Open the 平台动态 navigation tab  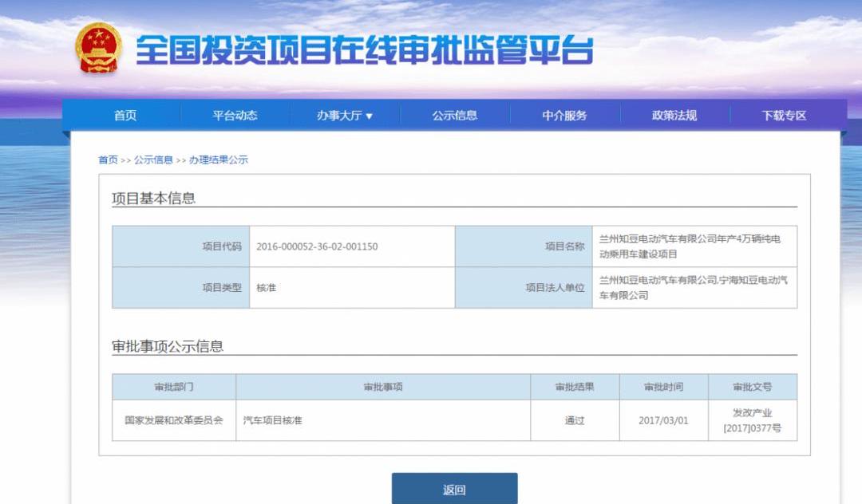[235, 116]
